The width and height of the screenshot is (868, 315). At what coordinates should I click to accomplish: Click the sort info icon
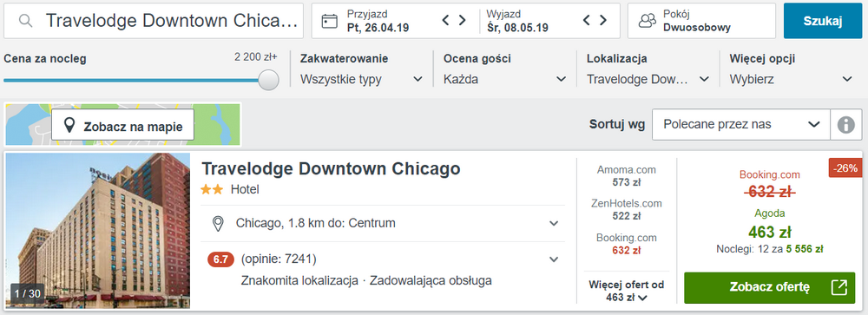(x=845, y=125)
